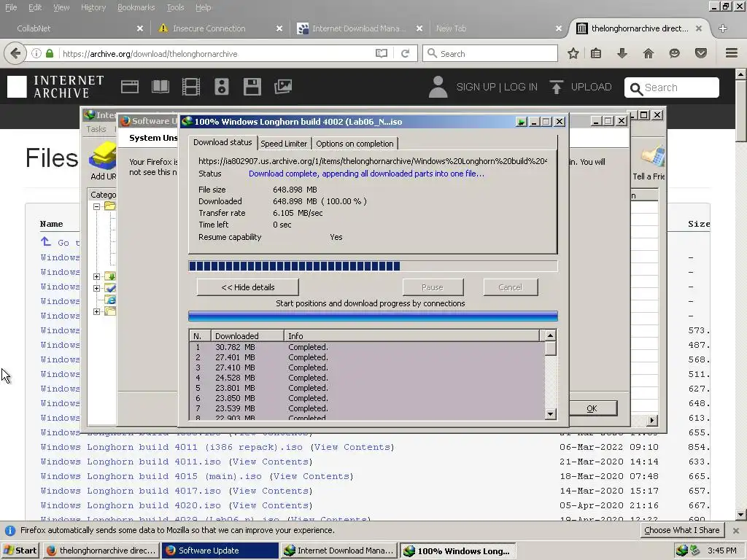Click the SIGN UP link on Internet Archive
Image resolution: width=747 pixels, height=560 pixels.
coord(476,87)
